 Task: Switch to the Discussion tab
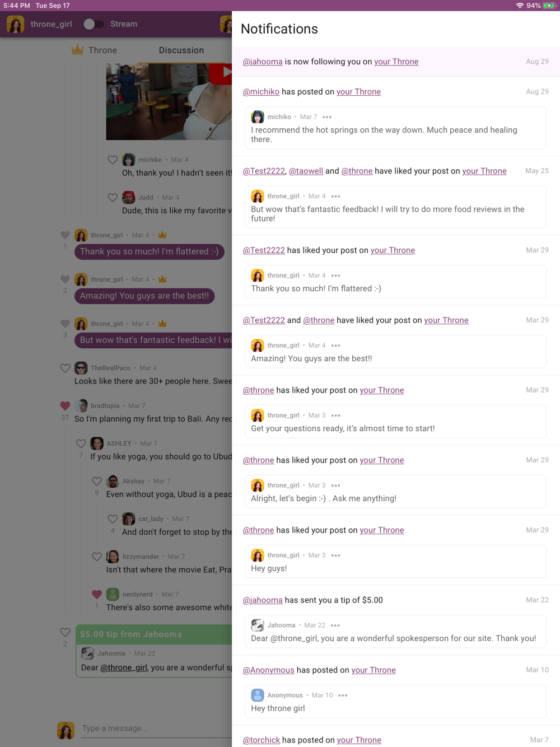tap(181, 50)
